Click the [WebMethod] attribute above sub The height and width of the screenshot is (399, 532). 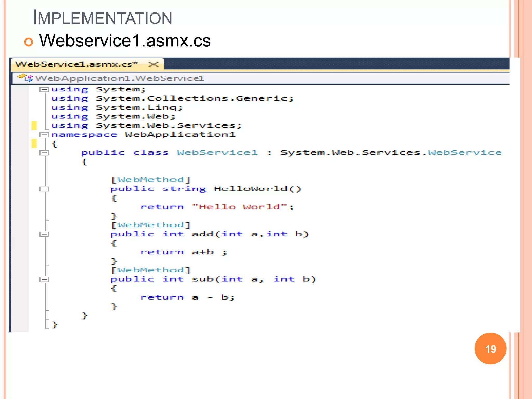[151, 270]
